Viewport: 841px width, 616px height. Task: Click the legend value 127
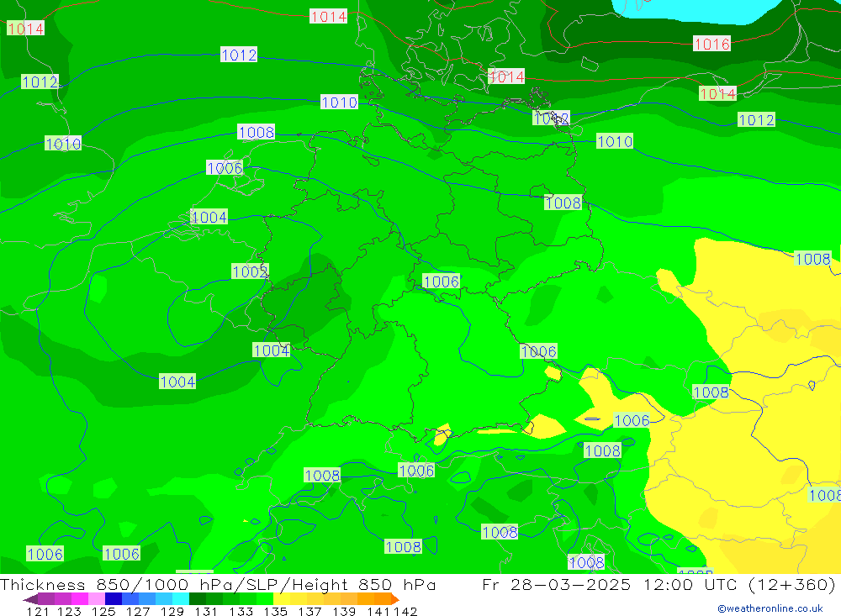pyautogui.click(x=138, y=611)
